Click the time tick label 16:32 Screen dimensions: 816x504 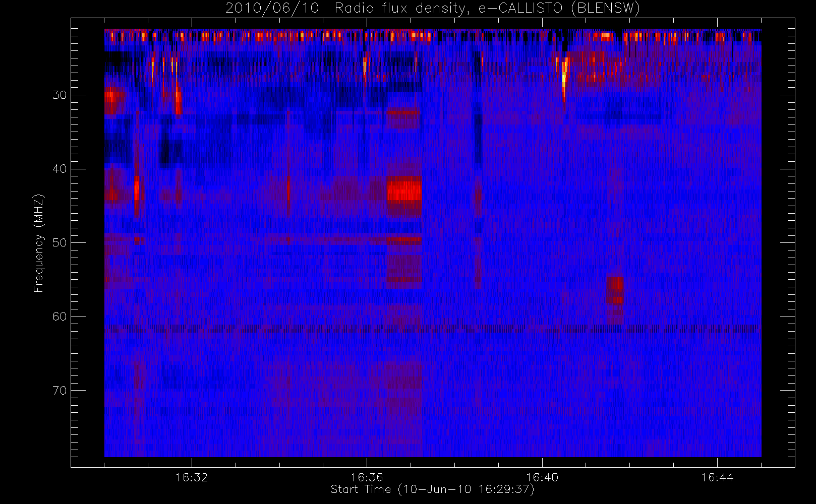coord(192,477)
